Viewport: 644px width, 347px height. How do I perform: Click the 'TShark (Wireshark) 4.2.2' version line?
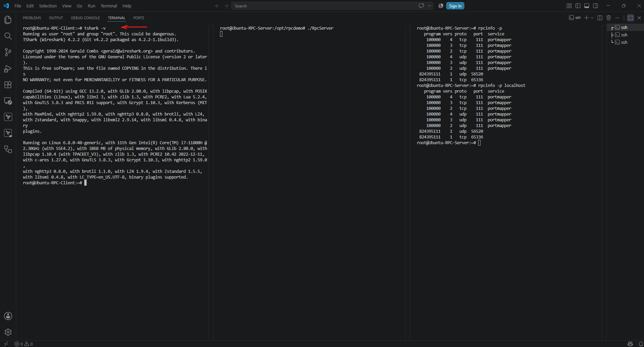point(100,40)
